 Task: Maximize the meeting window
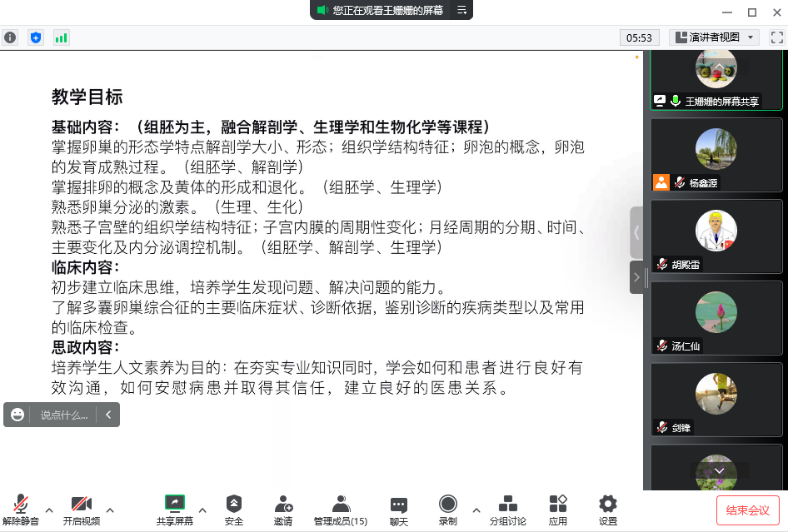(x=752, y=12)
